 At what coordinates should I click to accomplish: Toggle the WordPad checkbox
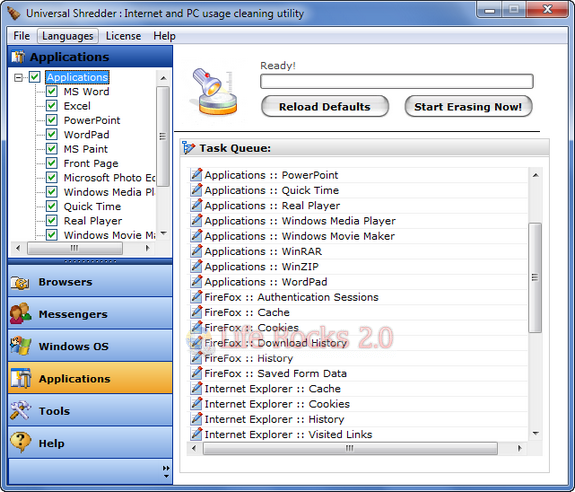click(x=52, y=134)
